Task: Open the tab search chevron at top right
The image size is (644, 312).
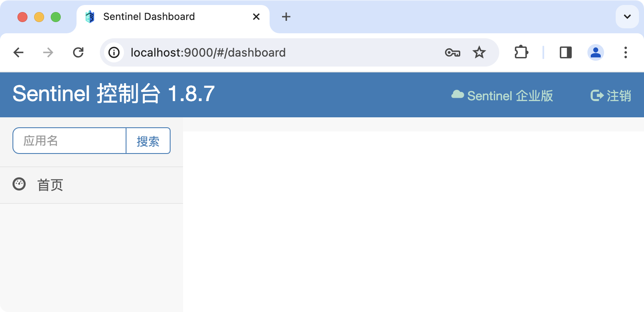Action: click(627, 17)
